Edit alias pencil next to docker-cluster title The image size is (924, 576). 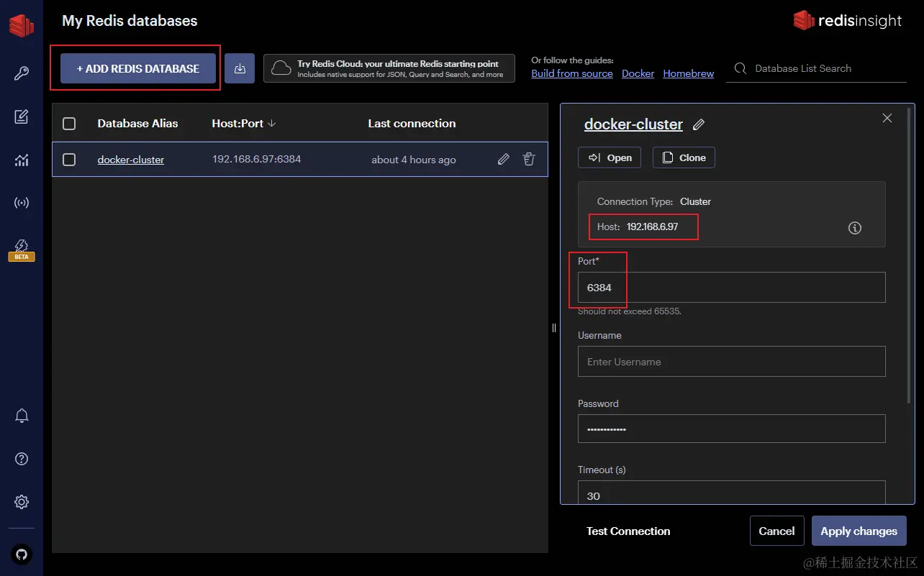(x=698, y=124)
